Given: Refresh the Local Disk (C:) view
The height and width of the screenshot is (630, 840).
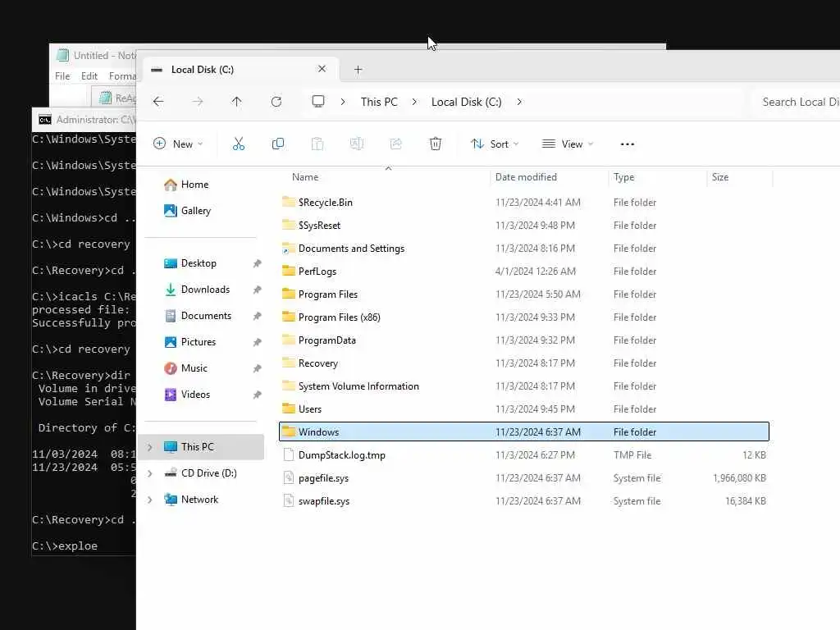Looking at the screenshot, I should coord(276,102).
